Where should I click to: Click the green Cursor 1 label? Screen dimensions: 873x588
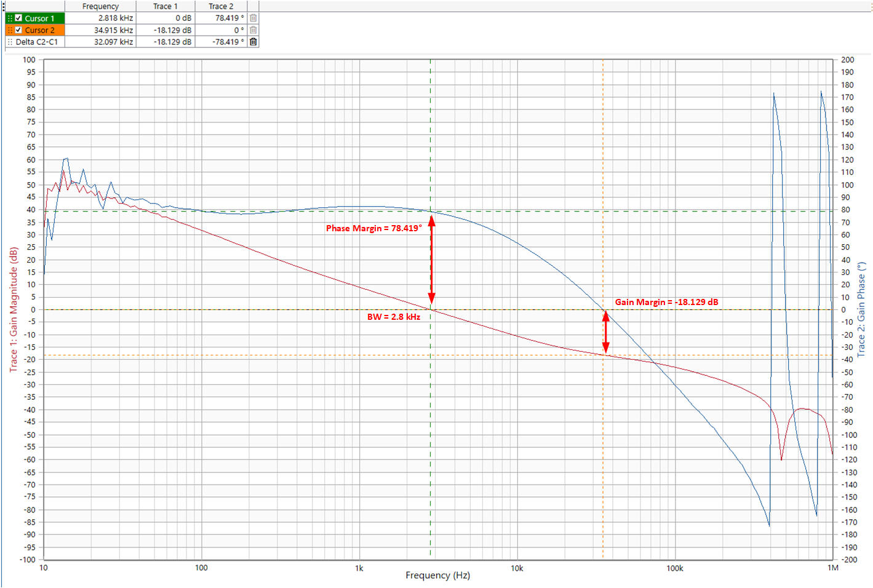pos(40,18)
